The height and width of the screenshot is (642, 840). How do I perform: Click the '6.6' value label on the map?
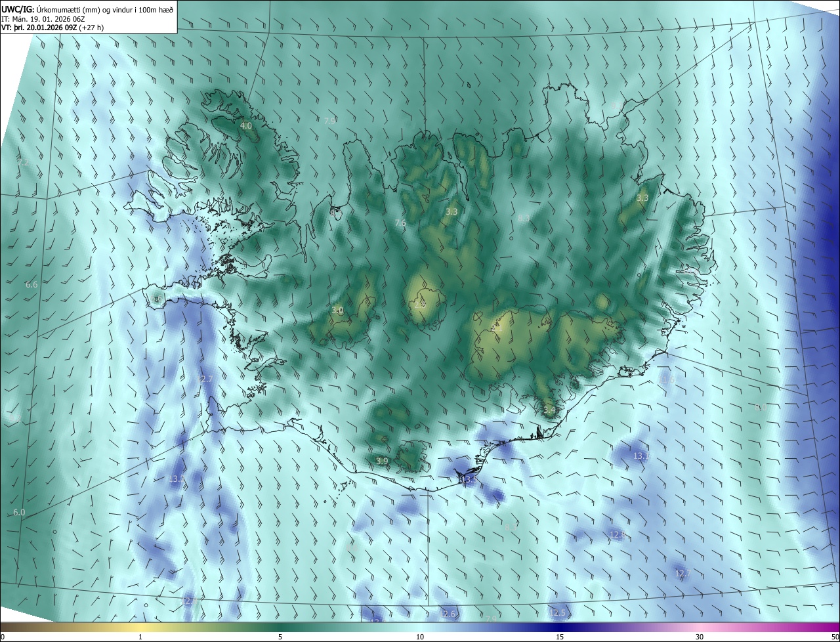(31, 285)
